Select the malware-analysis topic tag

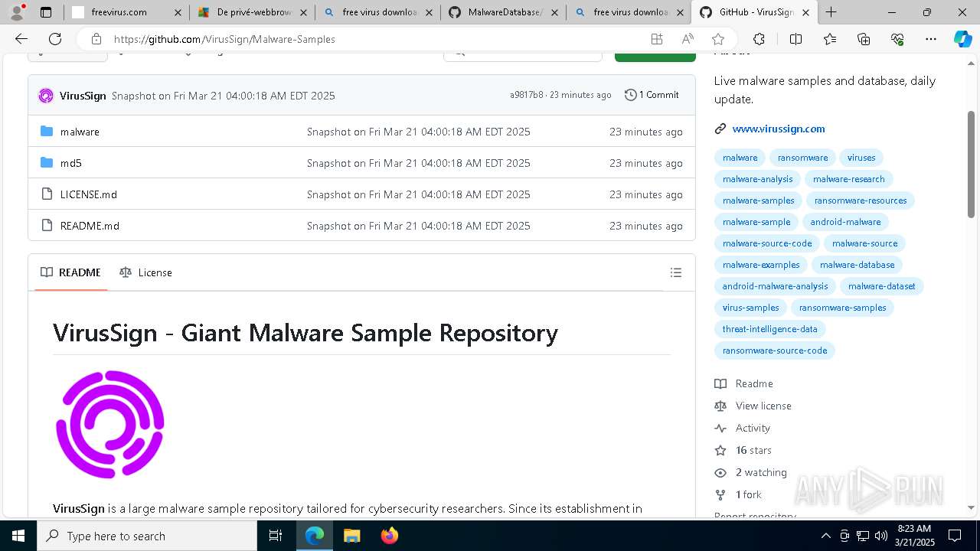(757, 179)
